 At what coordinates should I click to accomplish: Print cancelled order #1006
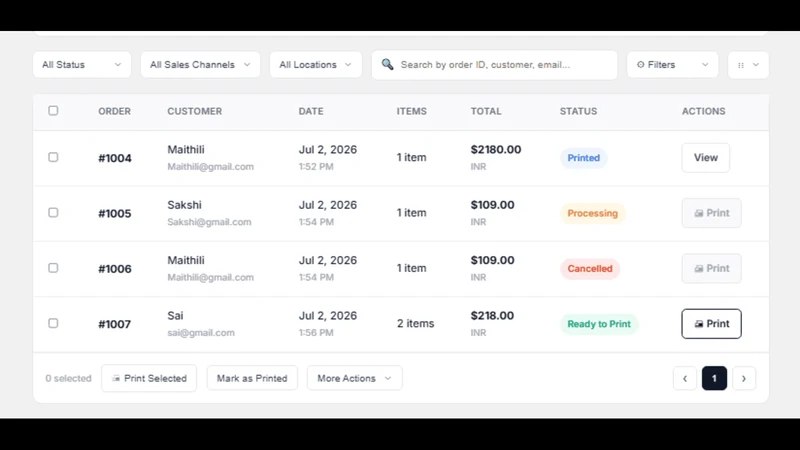click(x=712, y=268)
